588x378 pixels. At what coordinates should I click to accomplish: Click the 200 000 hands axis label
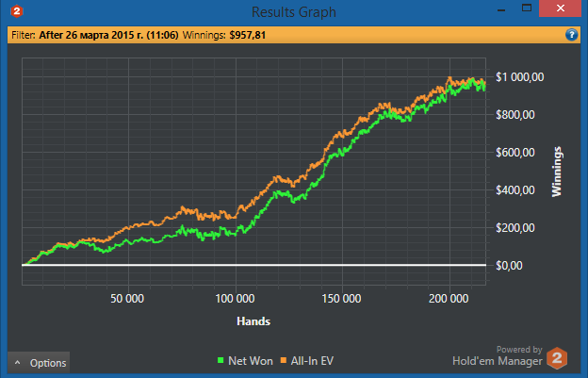pos(449,299)
